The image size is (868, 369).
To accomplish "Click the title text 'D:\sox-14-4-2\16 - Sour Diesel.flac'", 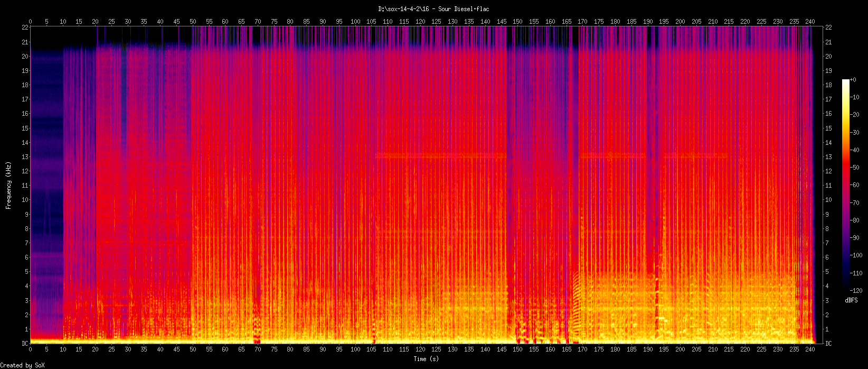I will (x=433, y=9).
